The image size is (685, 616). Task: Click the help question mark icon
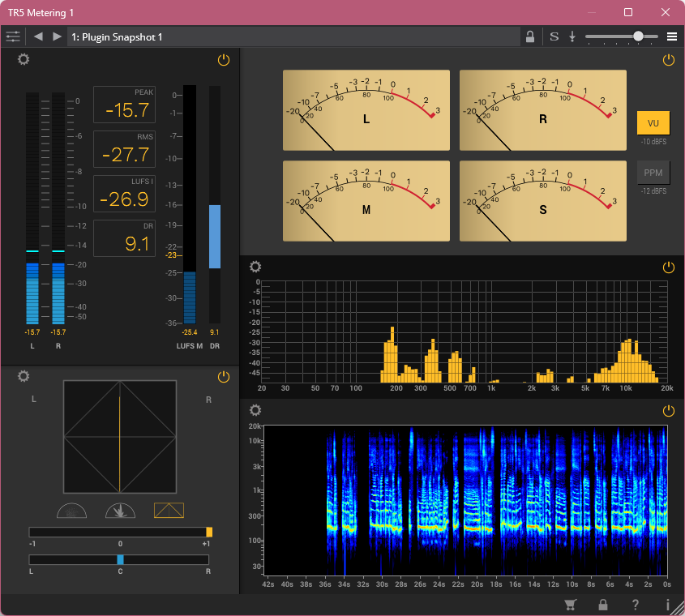(x=636, y=605)
